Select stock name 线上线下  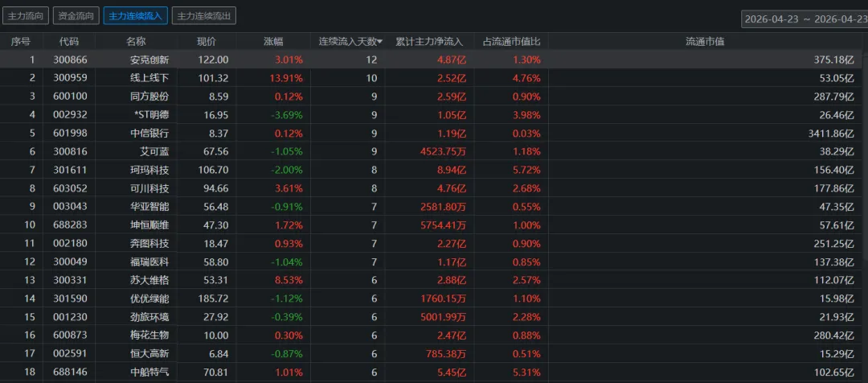pyautogui.click(x=149, y=78)
